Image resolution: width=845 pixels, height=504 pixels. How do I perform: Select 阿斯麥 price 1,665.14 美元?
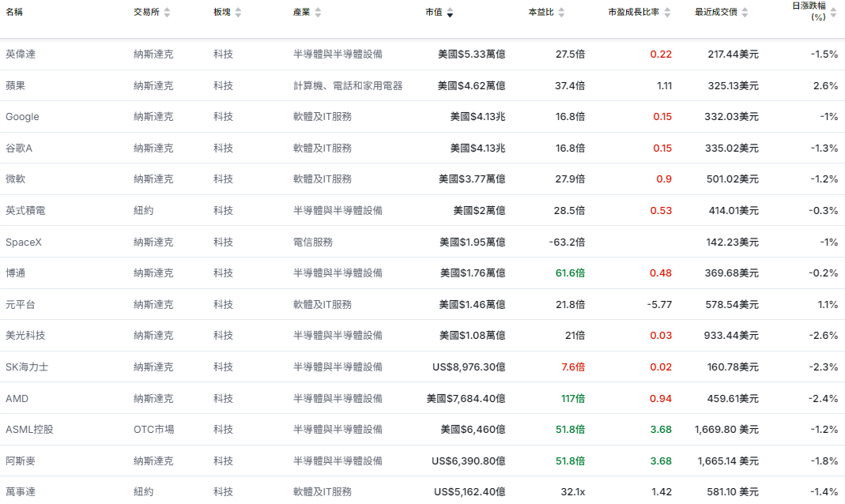(x=729, y=461)
